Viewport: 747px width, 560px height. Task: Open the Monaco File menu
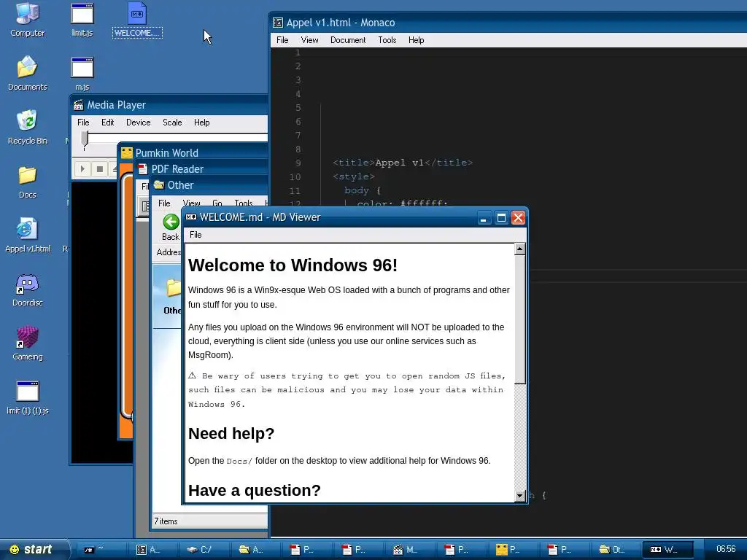[282, 40]
